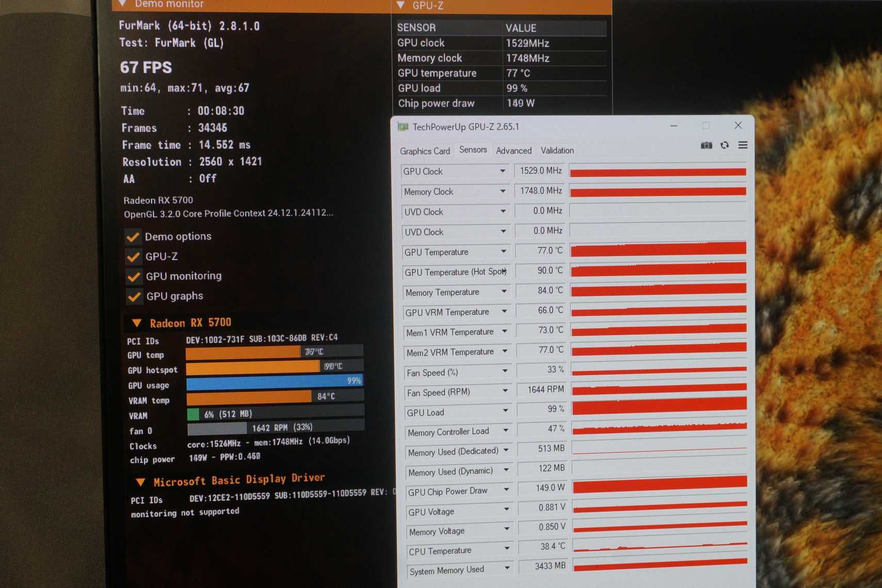Click the 1644 RPM fan speed value

click(x=543, y=389)
